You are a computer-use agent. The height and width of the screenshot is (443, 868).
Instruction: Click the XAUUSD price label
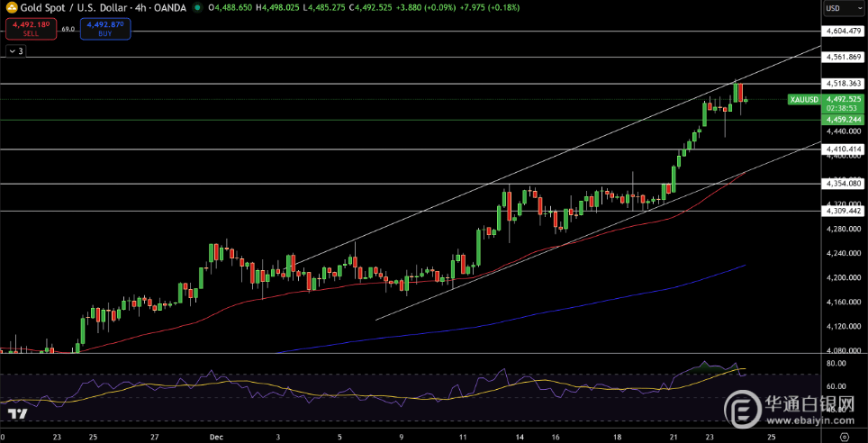(x=804, y=100)
